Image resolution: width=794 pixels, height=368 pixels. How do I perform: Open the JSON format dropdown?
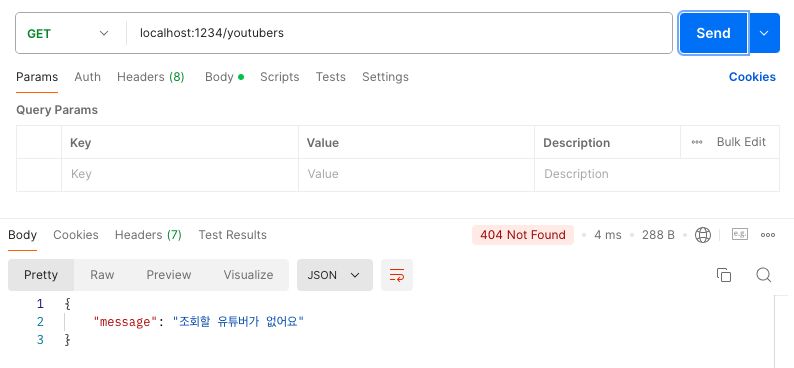(335, 275)
